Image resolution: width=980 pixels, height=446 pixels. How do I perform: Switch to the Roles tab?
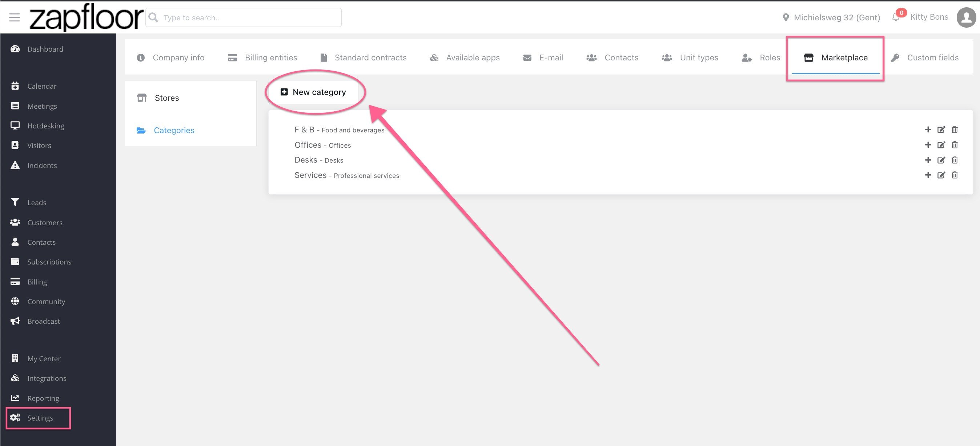click(761, 57)
